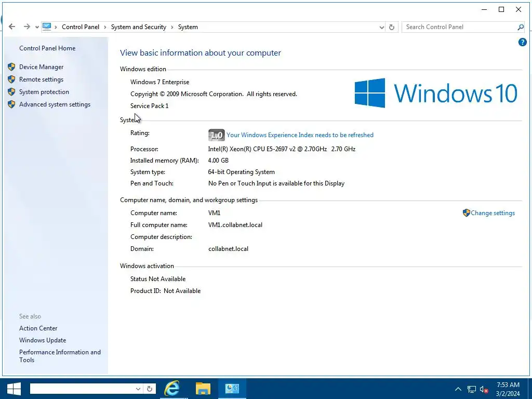Screen dimensions: 532x399
Task: Open Action Center
Action: 38,328
